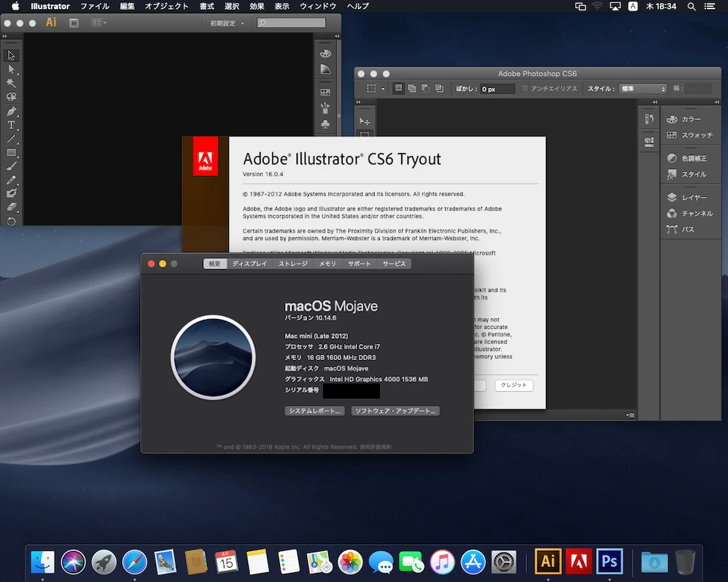Select the Move tool in Photoshop
This screenshot has width=728, height=582.
click(365, 121)
